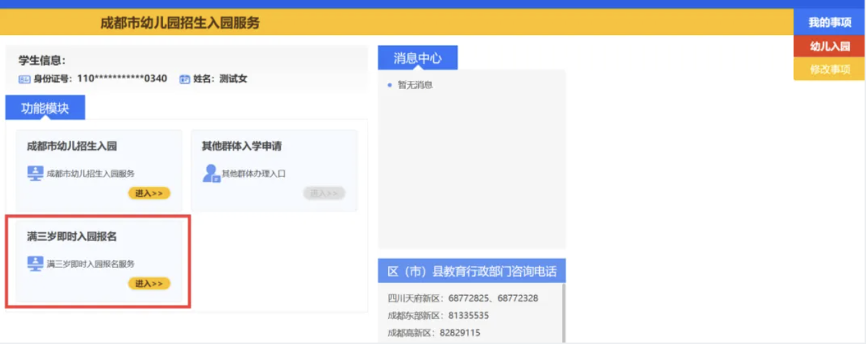
Task: Click the 其他群体入学申请 card title
Action: (241, 146)
